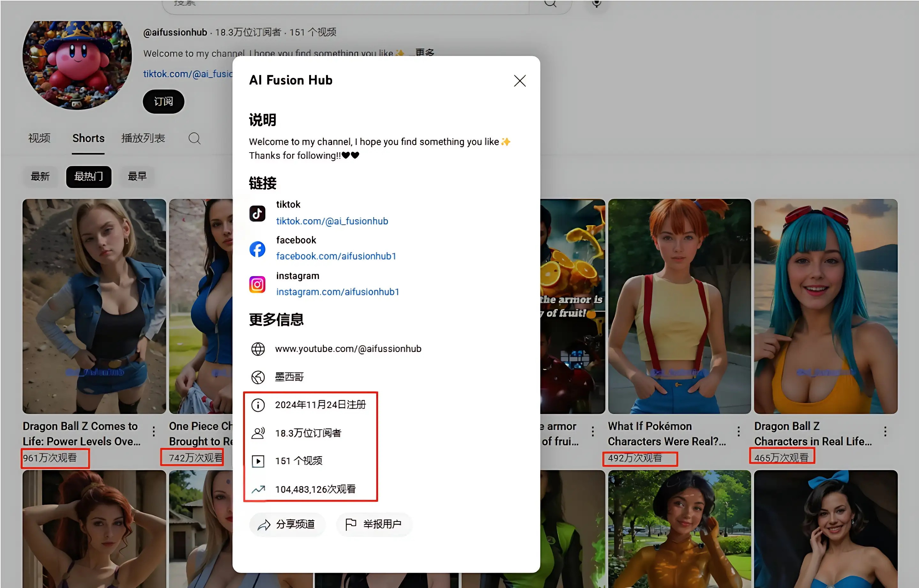The width and height of the screenshot is (919, 588).
Task: Close the AI Fusion Hub dialog
Action: click(520, 80)
